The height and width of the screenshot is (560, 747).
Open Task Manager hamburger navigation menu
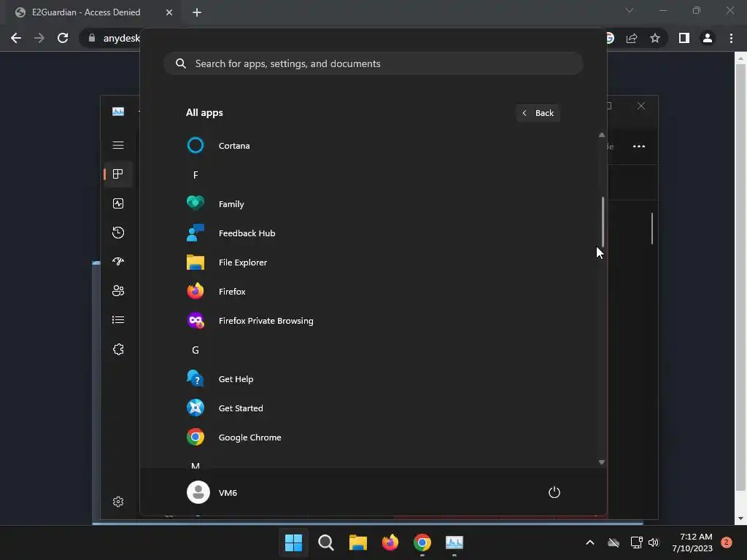[x=118, y=145]
